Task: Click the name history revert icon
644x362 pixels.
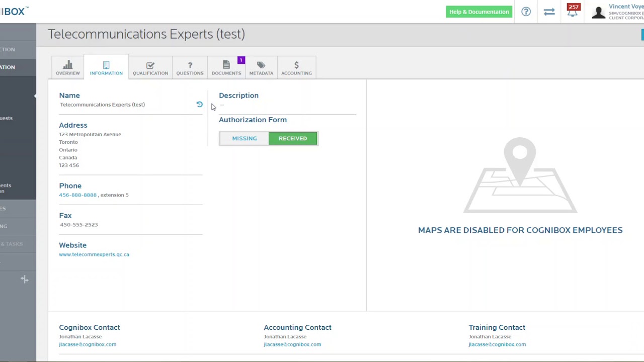Action: [199, 105]
